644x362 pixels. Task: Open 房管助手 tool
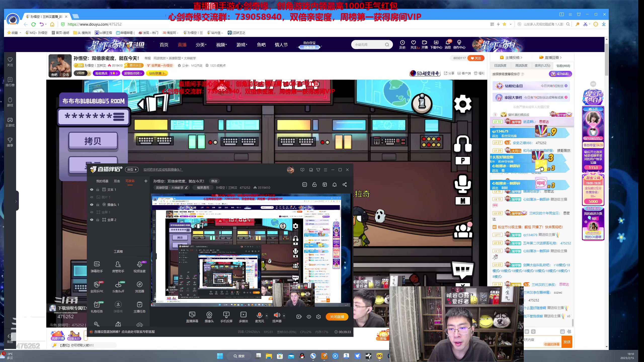[x=118, y=267]
